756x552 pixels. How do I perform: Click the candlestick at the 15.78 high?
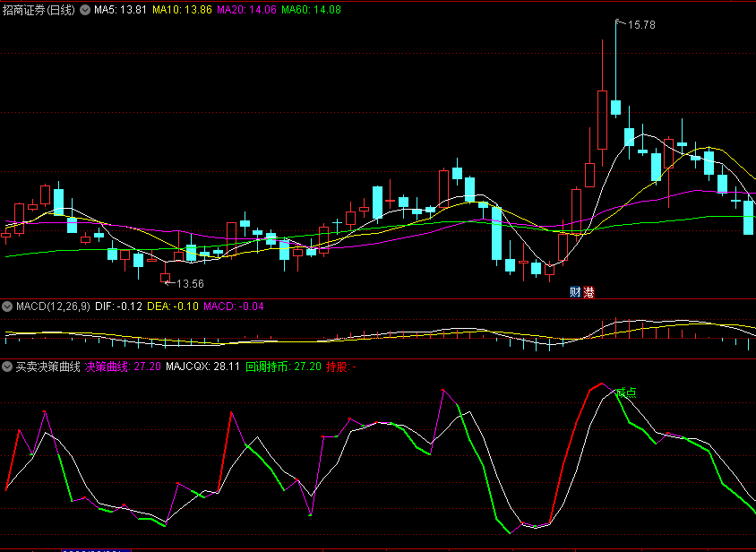click(x=615, y=108)
